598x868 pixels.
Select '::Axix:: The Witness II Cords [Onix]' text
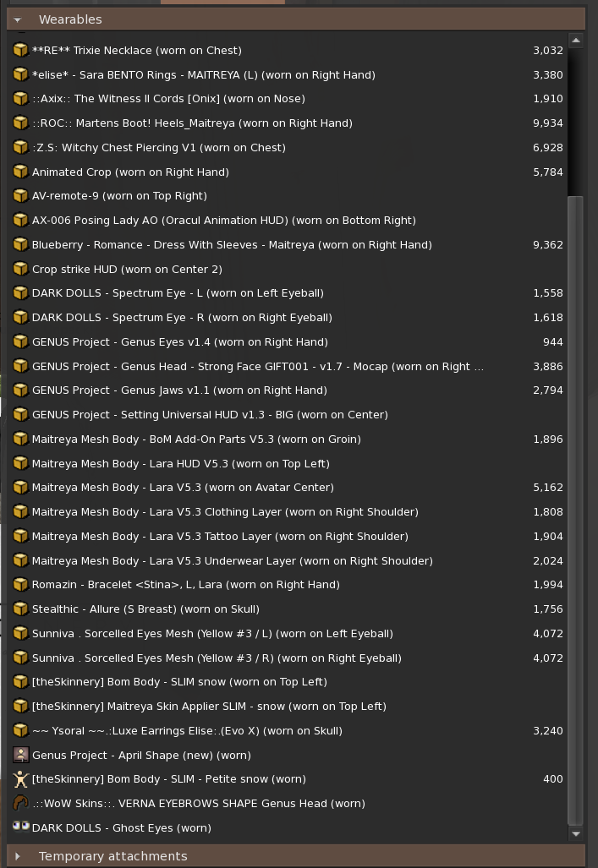(x=168, y=99)
